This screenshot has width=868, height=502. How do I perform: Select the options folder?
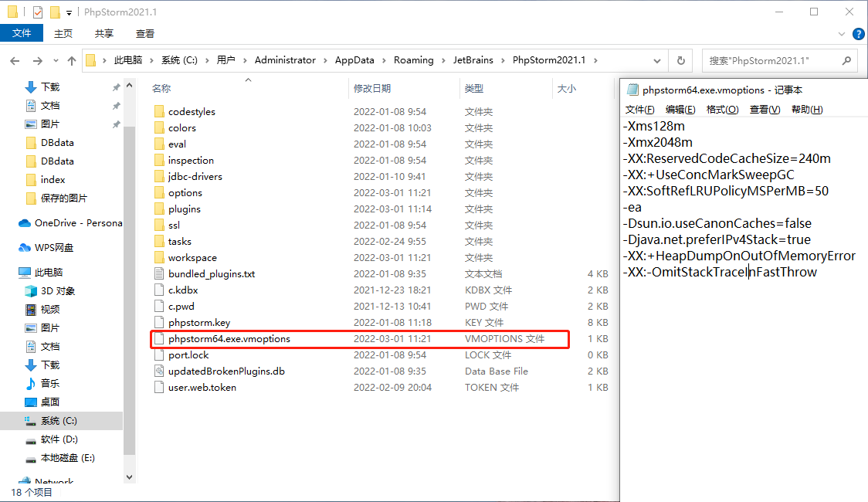[185, 193]
